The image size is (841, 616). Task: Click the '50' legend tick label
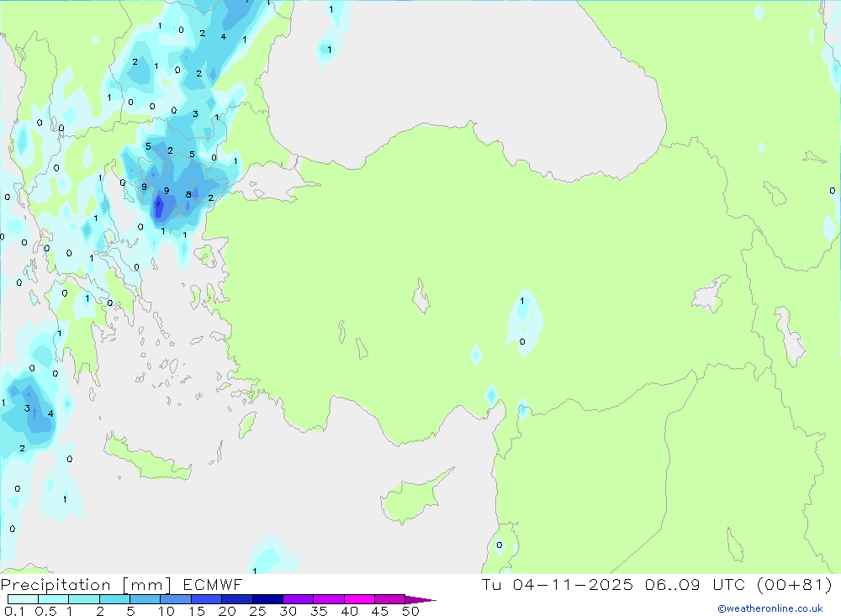[410, 611]
